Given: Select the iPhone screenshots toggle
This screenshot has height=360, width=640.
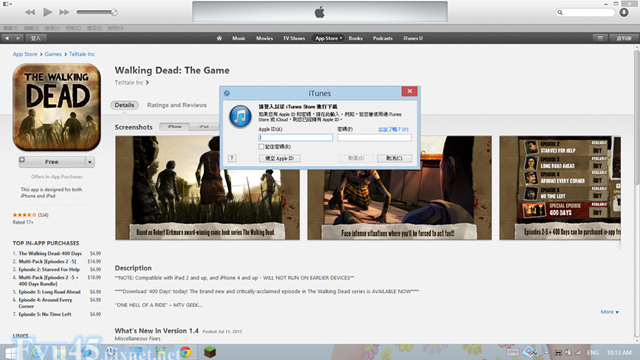Looking at the screenshot, I should 174,127.
